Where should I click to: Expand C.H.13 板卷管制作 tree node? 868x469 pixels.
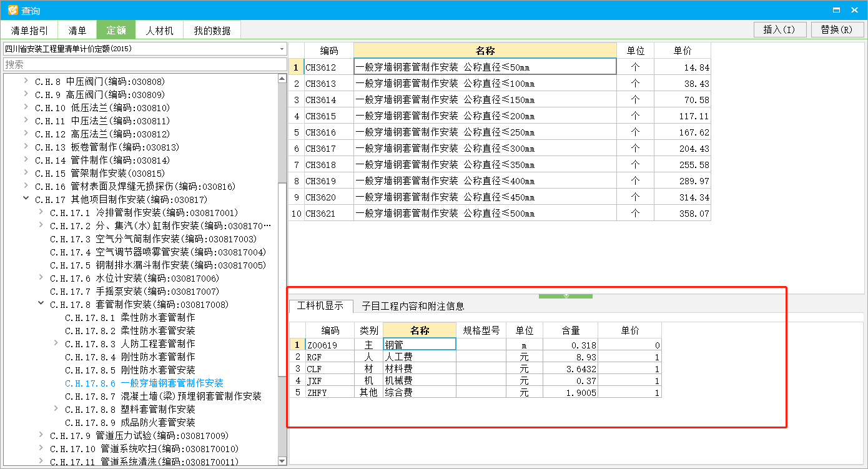pyautogui.click(x=26, y=147)
